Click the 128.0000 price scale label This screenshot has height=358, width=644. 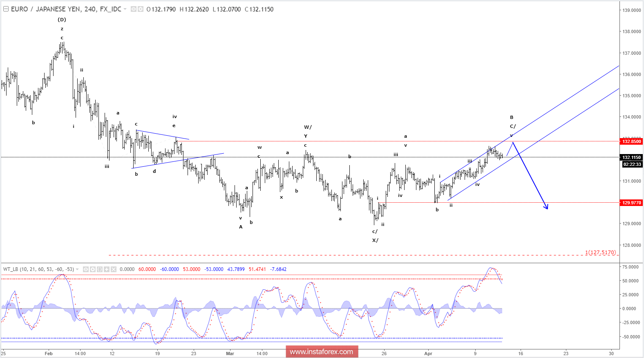631,245
